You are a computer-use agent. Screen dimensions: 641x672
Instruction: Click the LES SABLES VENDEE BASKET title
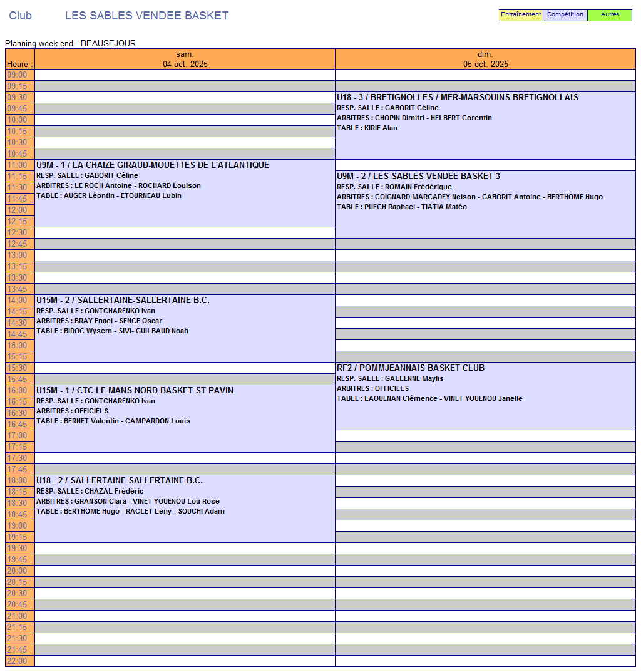tap(146, 16)
